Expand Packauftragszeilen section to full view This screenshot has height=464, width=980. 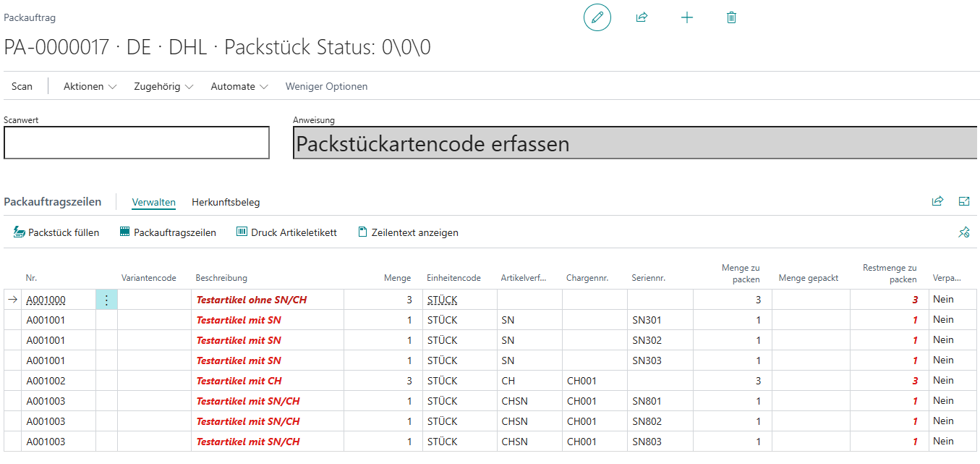963,202
